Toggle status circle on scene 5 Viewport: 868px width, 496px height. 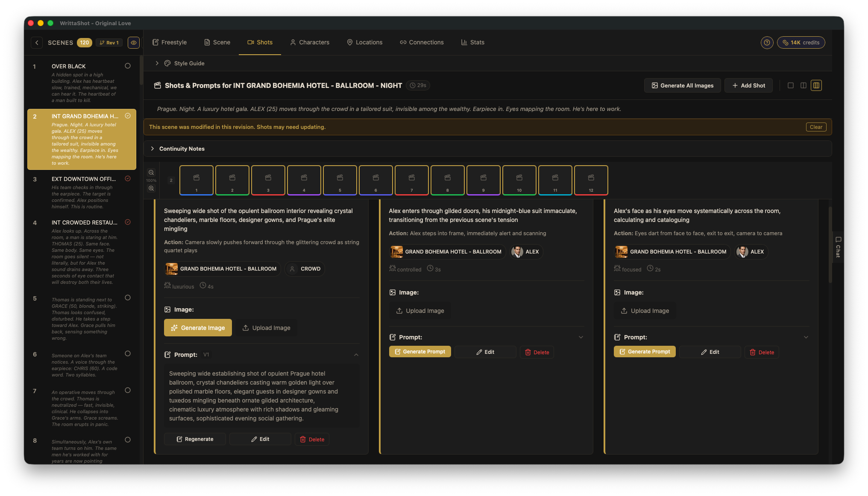(x=128, y=298)
